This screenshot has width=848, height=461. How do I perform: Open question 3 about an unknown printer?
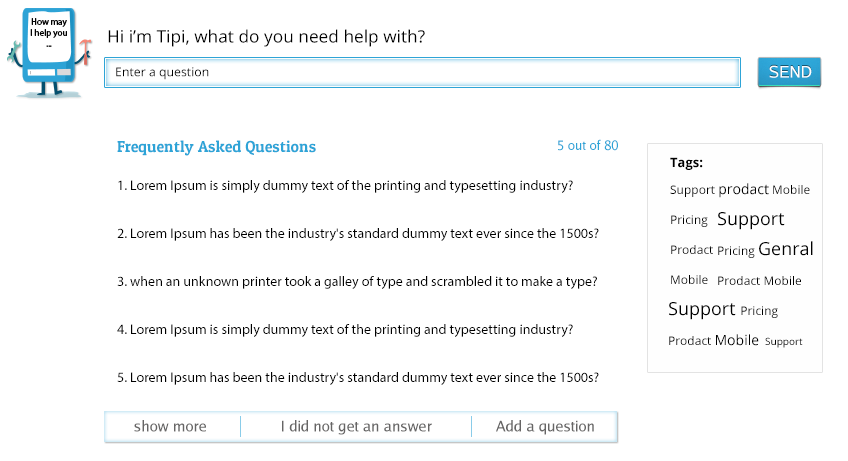(357, 282)
